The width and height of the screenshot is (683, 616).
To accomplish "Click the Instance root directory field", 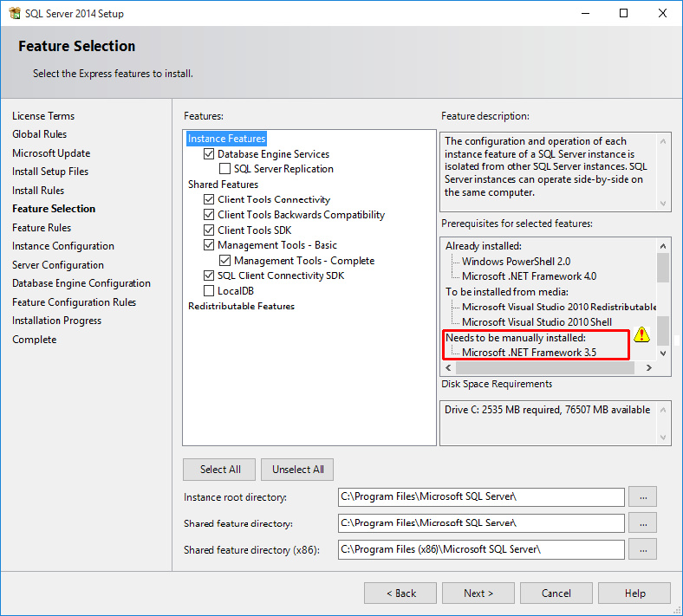I will (x=481, y=497).
